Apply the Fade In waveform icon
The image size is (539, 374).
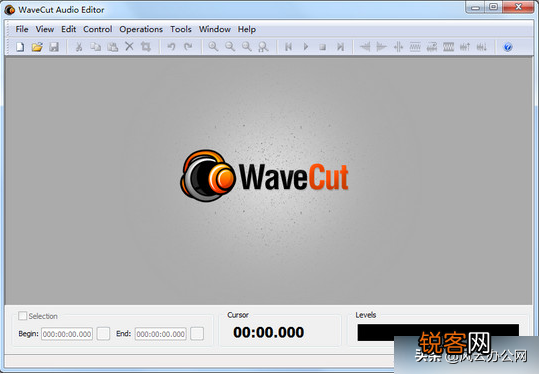365,46
